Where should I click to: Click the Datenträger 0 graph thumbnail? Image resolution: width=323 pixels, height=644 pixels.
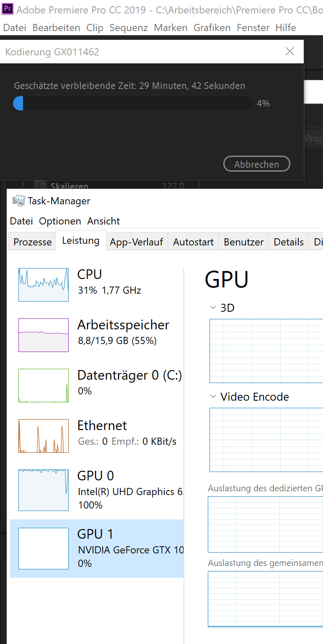44,386
